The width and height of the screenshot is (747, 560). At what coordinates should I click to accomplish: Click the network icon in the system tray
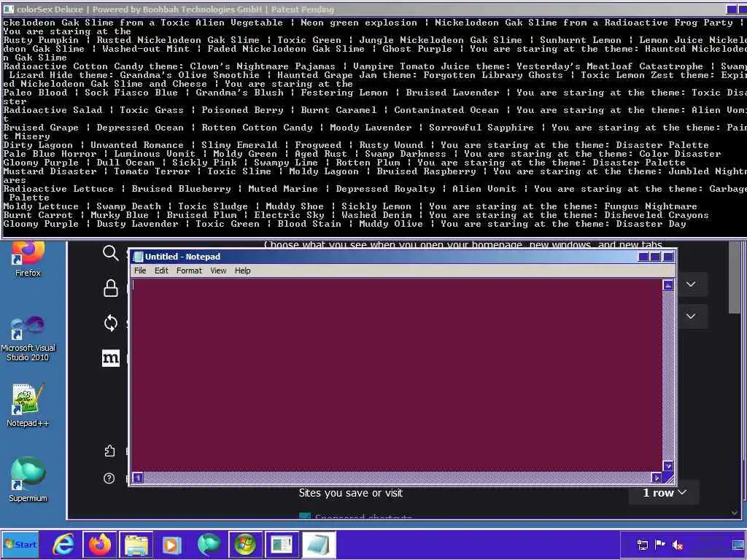[643, 545]
